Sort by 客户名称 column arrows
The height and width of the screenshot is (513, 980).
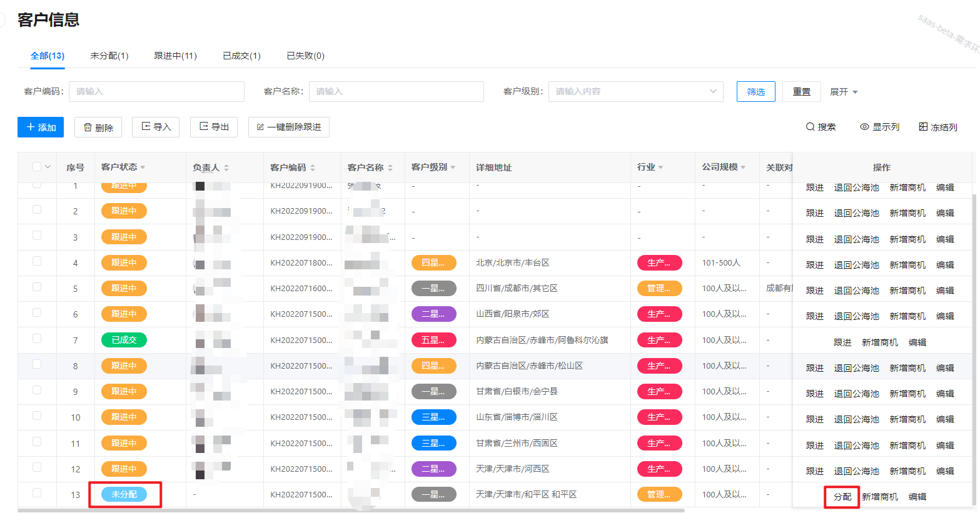tap(390, 167)
